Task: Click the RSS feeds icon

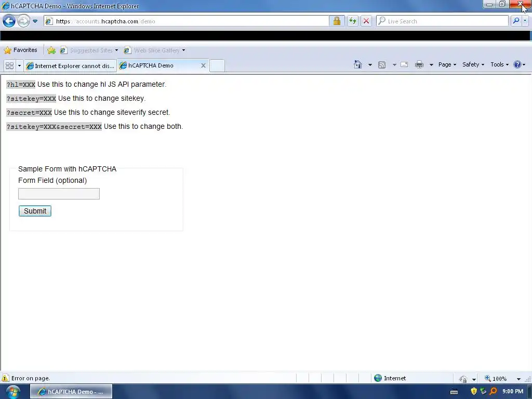Action: point(382,65)
